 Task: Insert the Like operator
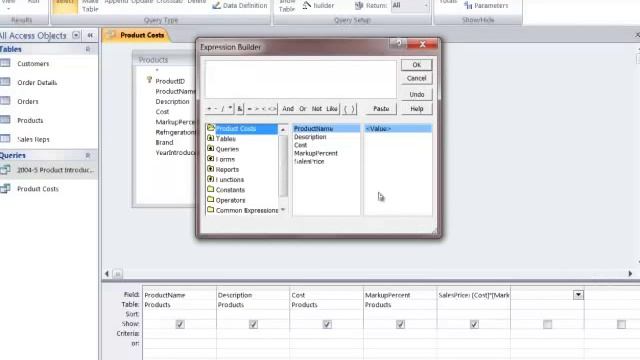(332, 109)
